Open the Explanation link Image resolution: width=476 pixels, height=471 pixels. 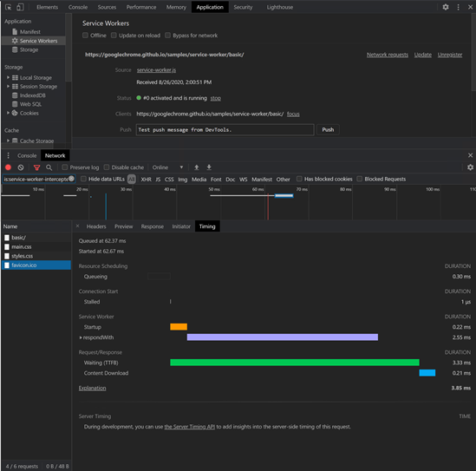[92, 388]
